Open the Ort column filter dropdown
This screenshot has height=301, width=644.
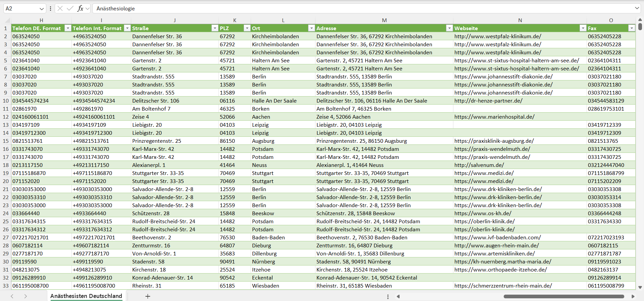tap(311, 28)
